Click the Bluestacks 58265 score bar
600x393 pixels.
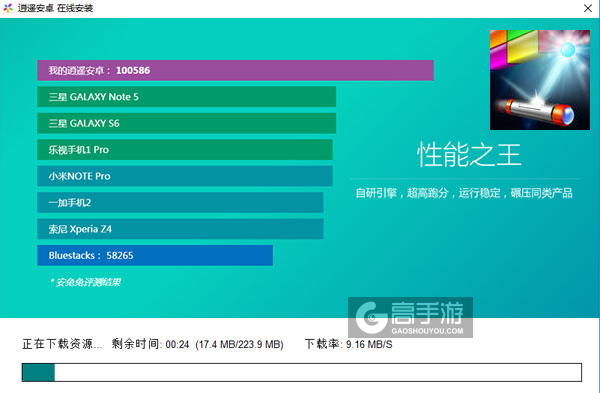(x=155, y=255)
